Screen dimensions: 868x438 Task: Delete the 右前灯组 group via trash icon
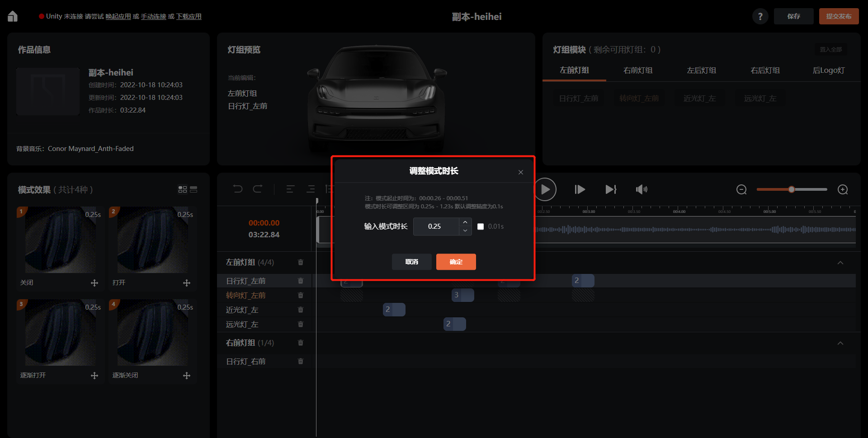[301, 343]
